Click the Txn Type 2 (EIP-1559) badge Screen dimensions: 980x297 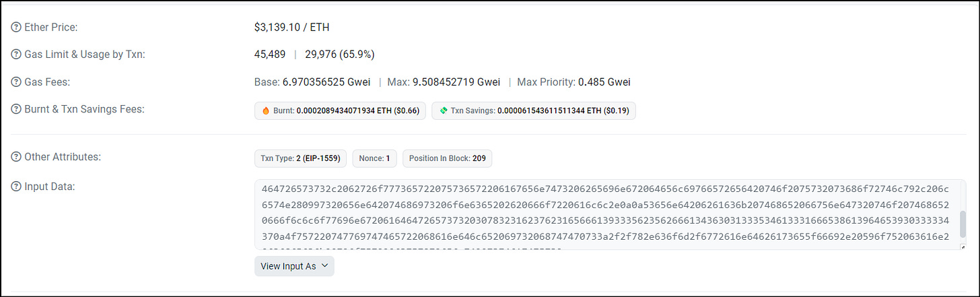tap(301, 159)
